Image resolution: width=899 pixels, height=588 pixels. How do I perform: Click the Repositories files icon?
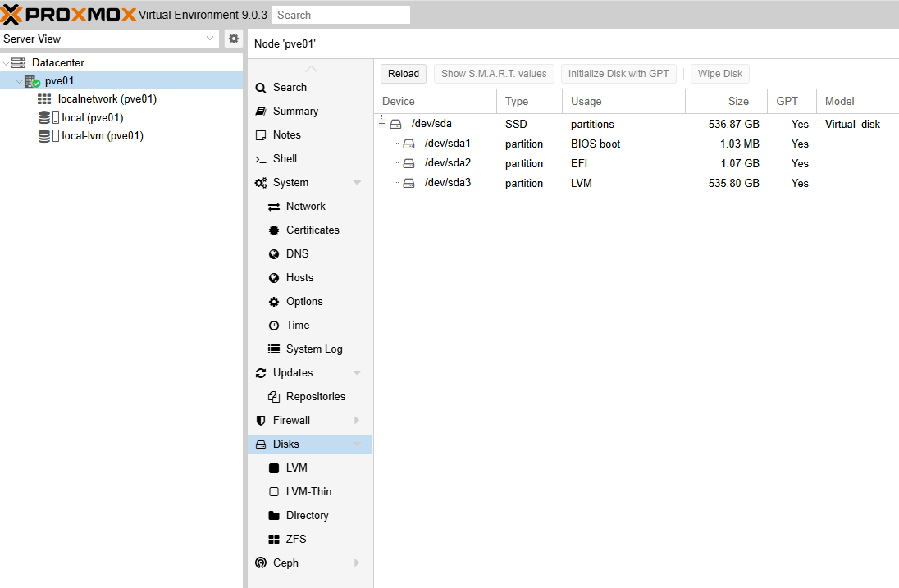coord(274,397)
